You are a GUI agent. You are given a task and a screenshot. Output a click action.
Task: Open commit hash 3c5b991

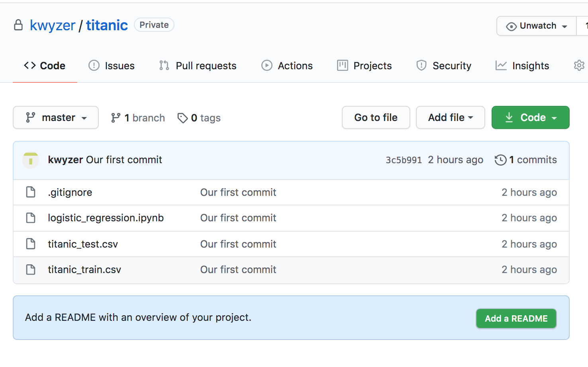(x=403, y=160)
